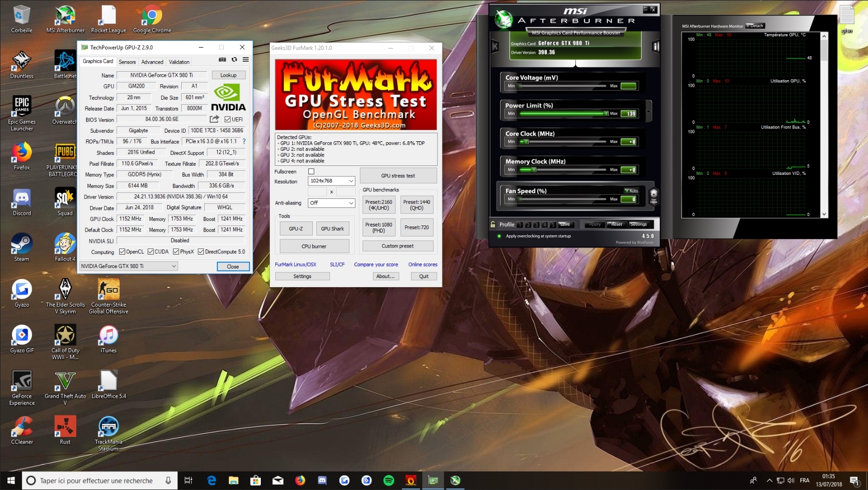Toggle UEFI checkbox in GPU-Z

[228, 119]
